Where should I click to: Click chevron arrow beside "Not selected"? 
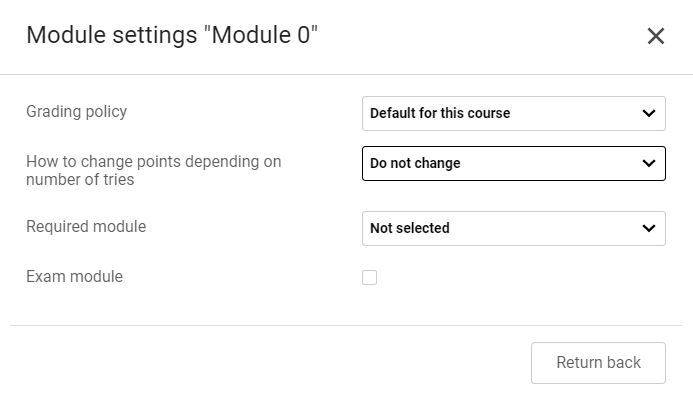pos(648,228)
